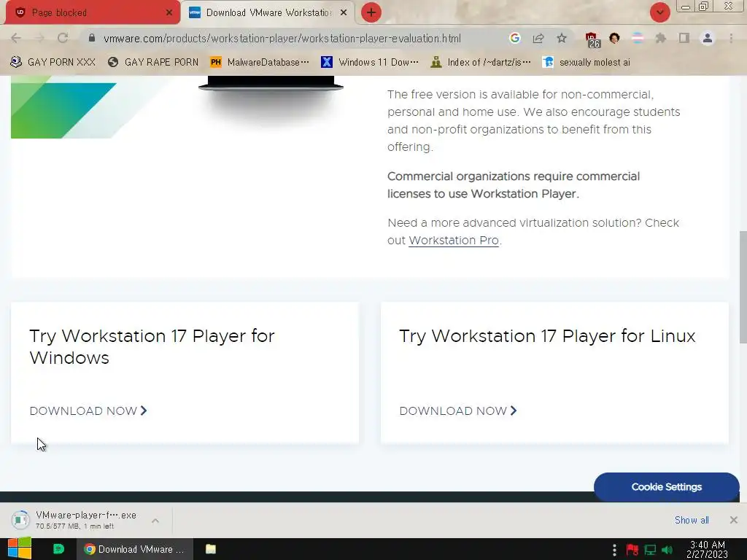
Task: Go back to the previous page
Action: 16,38
